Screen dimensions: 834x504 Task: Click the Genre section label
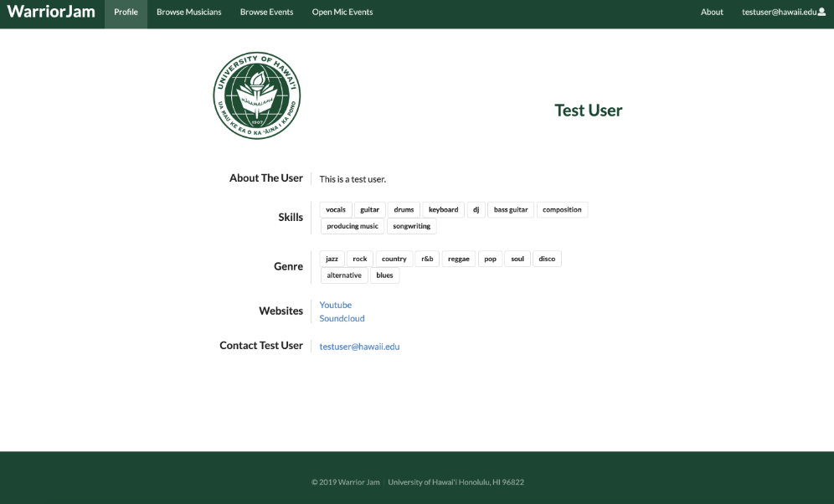288,266
